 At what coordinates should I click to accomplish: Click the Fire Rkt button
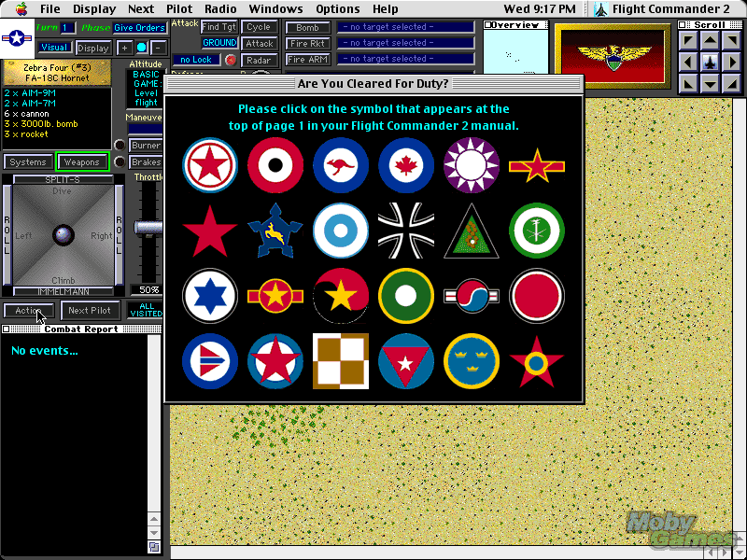coord(307,43)
